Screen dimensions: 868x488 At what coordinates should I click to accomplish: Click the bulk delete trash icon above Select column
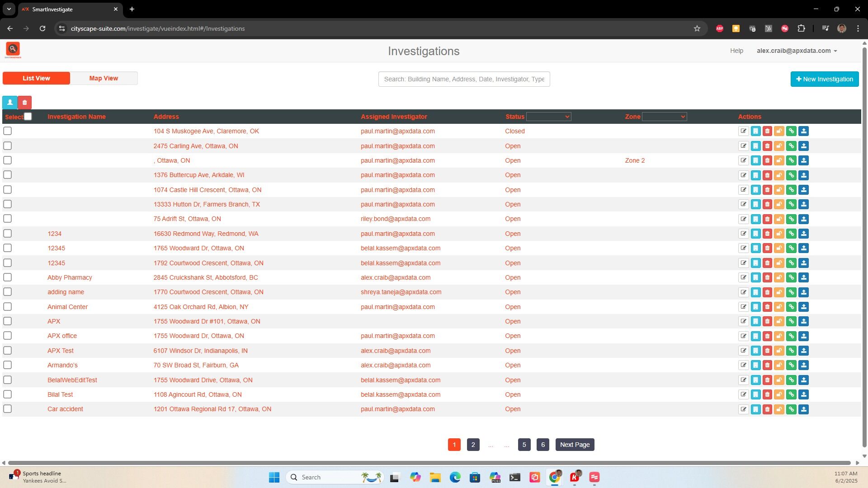pos(25,103)
